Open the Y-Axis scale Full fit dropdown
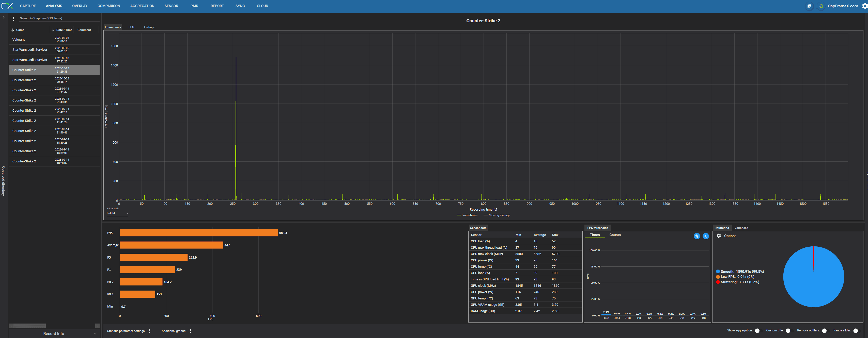The image size is (868, 338). coord(117,213)
